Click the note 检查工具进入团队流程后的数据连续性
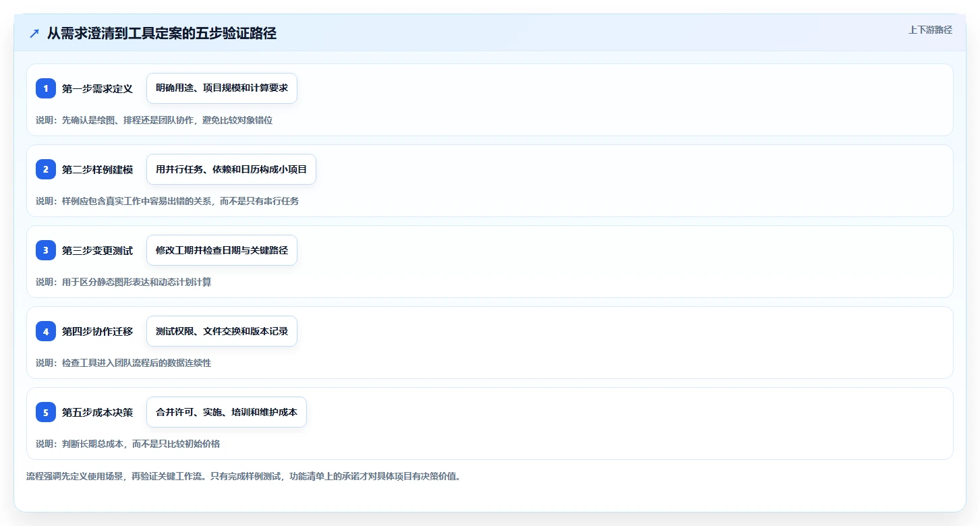980x526 pixels. (x=123, y=363)
